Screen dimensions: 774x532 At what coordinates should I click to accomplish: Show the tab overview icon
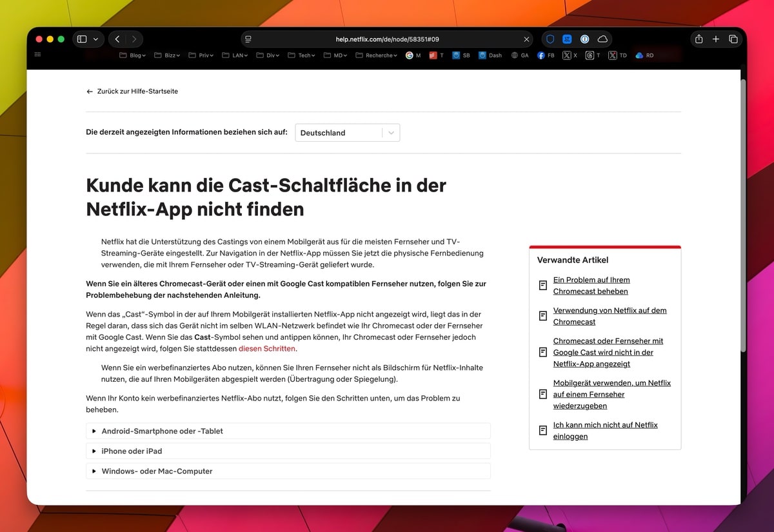[x=733, y=39]
